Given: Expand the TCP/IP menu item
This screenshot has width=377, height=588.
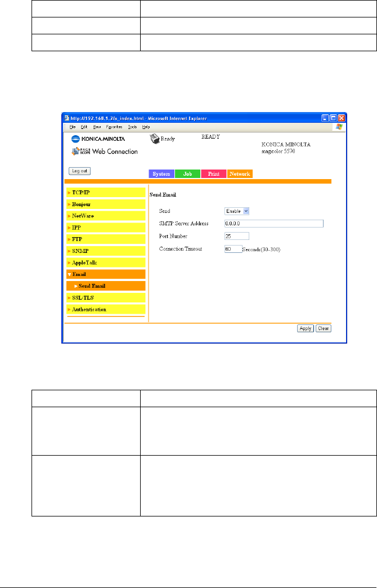Looking at the screenshot, I should 106,193.
